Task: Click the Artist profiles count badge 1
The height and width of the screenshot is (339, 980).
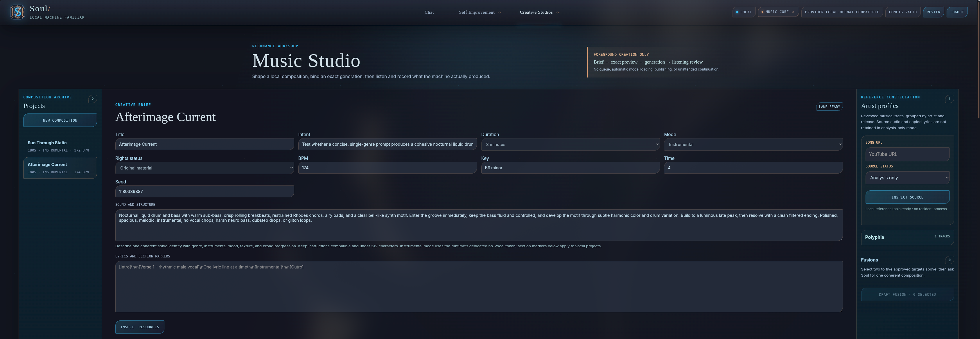Action: click(949, 99)
